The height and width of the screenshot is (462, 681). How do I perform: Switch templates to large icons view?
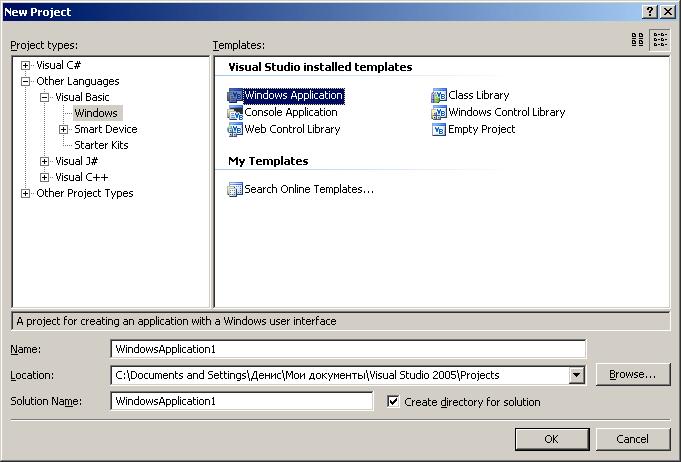point(638,40)
